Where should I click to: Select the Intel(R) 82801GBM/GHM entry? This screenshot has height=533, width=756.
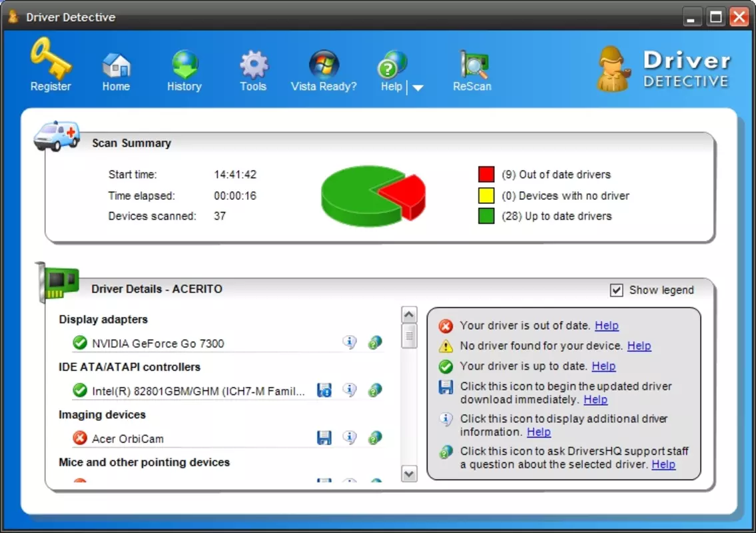pos(198,391)
